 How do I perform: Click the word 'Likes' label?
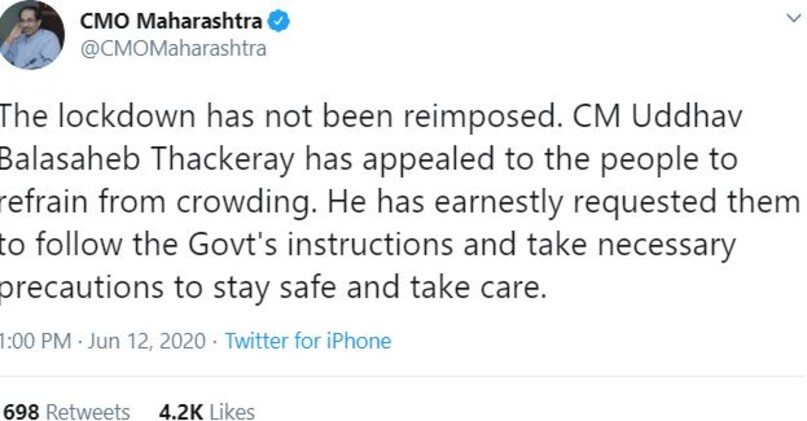(232, 412)
